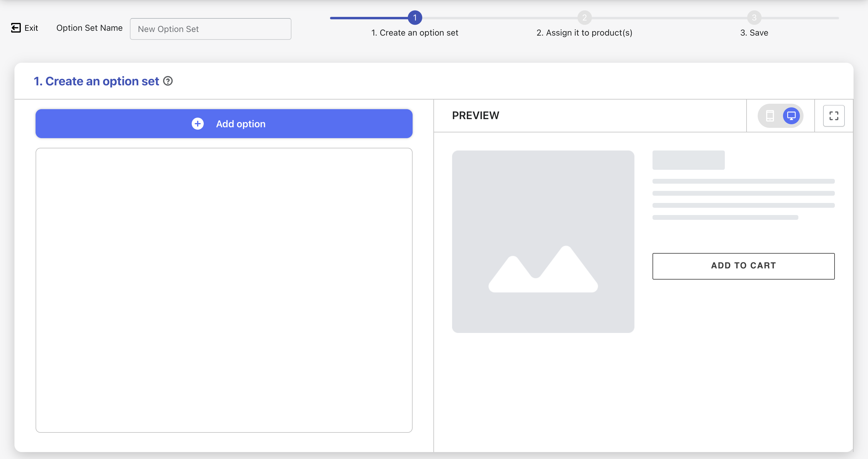This screenshot has height=459, width=868.
Task: Click step 2 circle in progress bar
Action: point(584,17)
